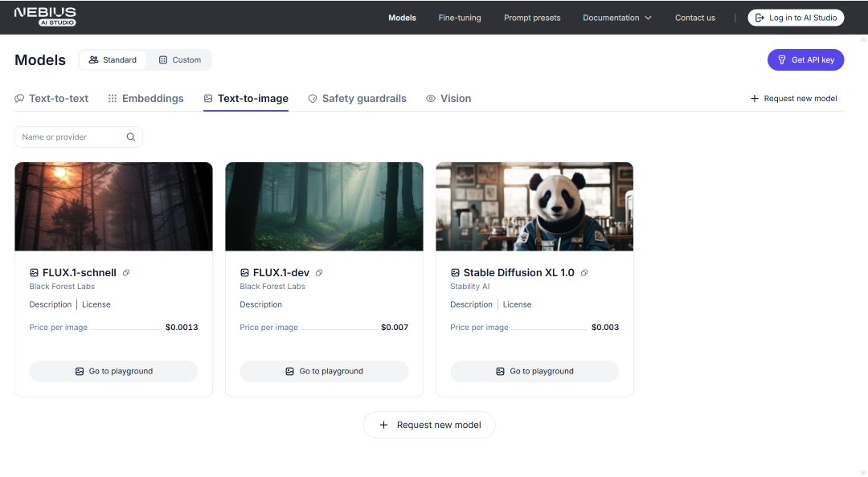The image size is (868, 477).
Task: Select the Custom models toggle
Action: coord(179,59)
